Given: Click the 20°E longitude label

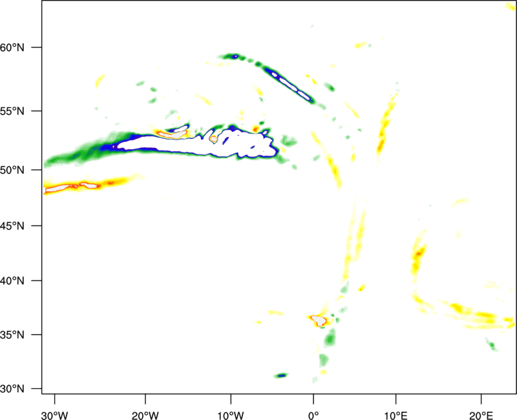Looking at the screenshot, I should 481,415.
